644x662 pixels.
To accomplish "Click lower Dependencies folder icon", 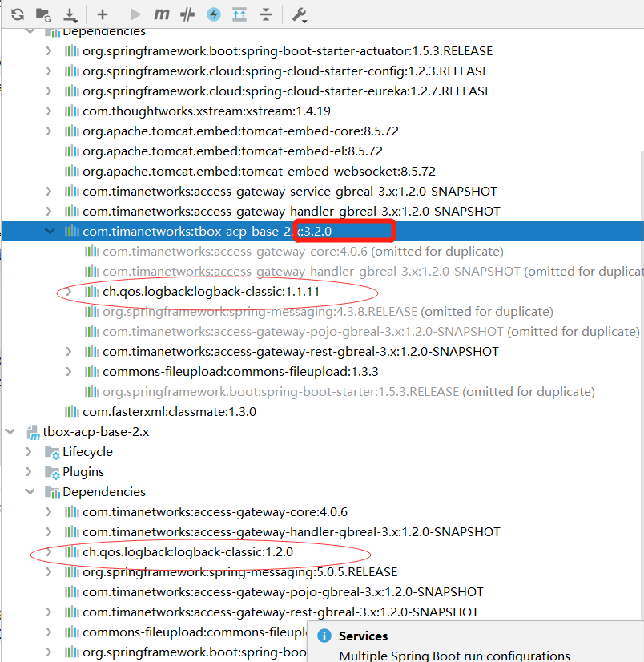I will click(52, 492).
